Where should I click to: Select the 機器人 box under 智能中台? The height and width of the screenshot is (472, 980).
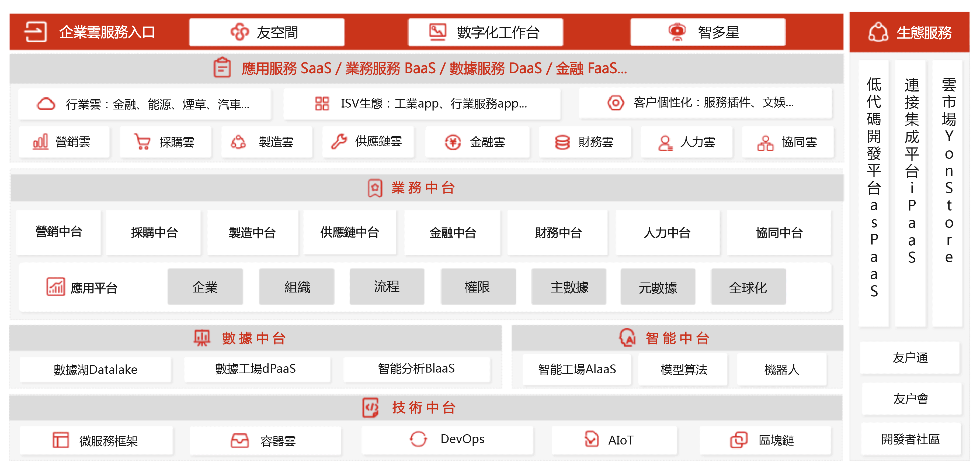pyautogui.click(x=781, y=369)
